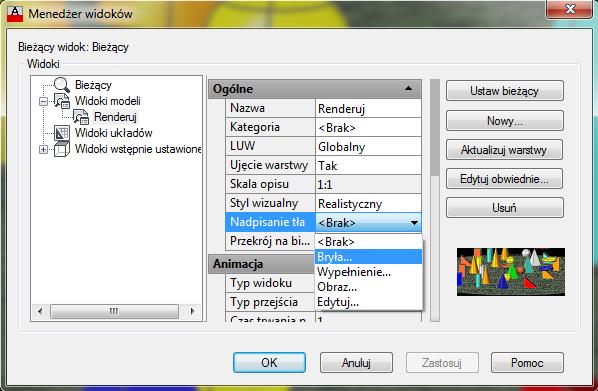Click the Nadpisanie tła property label

pos(270,222)
